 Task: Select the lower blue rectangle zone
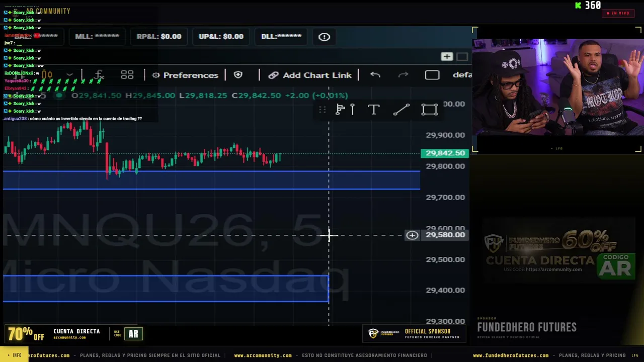(166, 289)
